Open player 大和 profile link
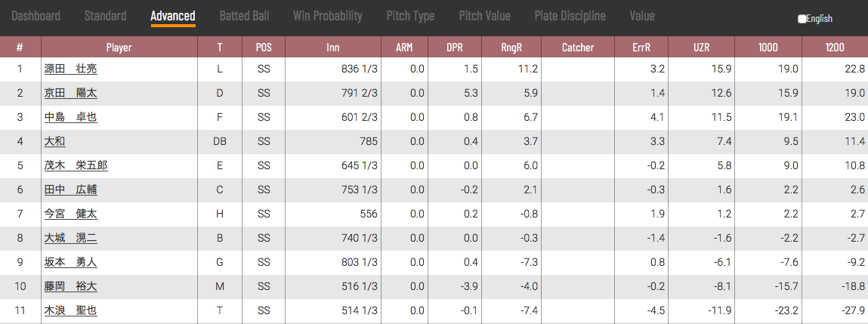This screenshot has height=324, width=868. coord(55,141)
